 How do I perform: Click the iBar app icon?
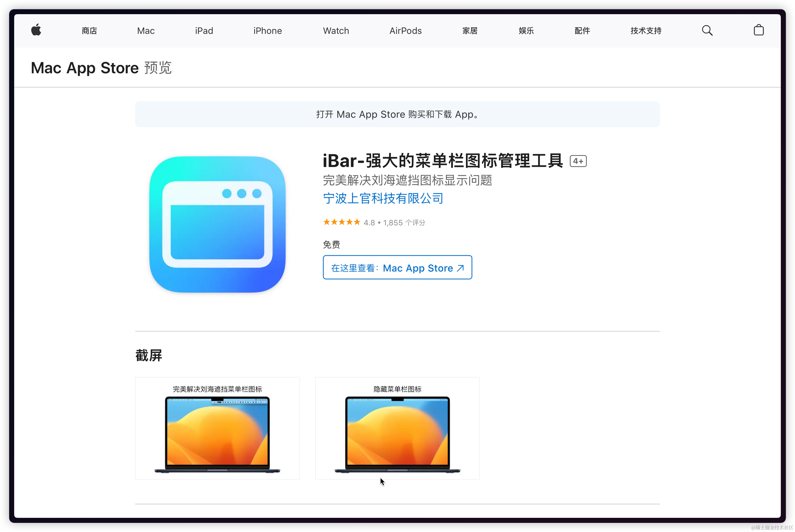pyautogui.click(x=217, y=224)
